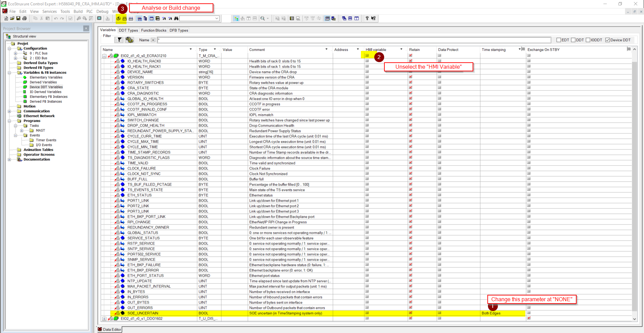Open a project with the Open icon
The image size is (644, 333).
[x=12, y=18]
